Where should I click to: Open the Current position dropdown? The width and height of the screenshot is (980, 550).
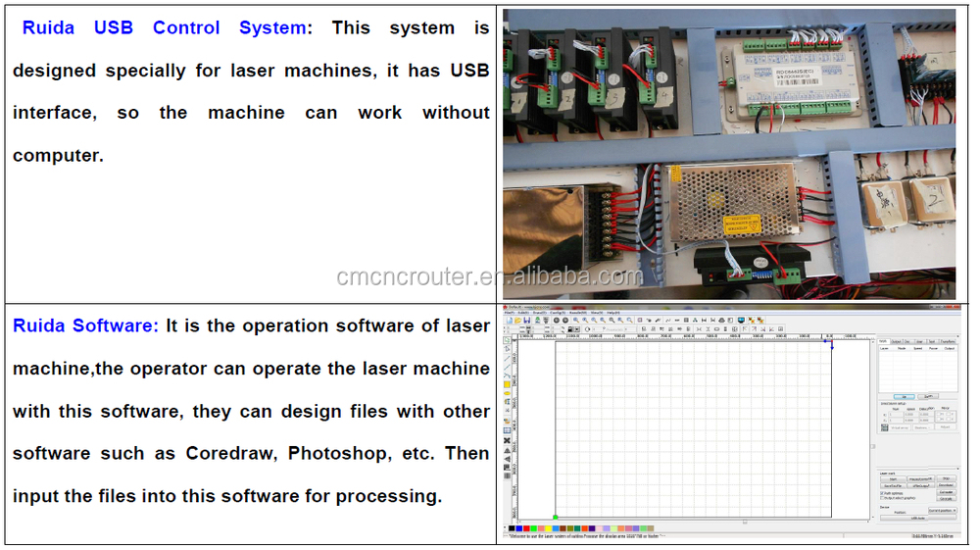click(x=943, y=511)
